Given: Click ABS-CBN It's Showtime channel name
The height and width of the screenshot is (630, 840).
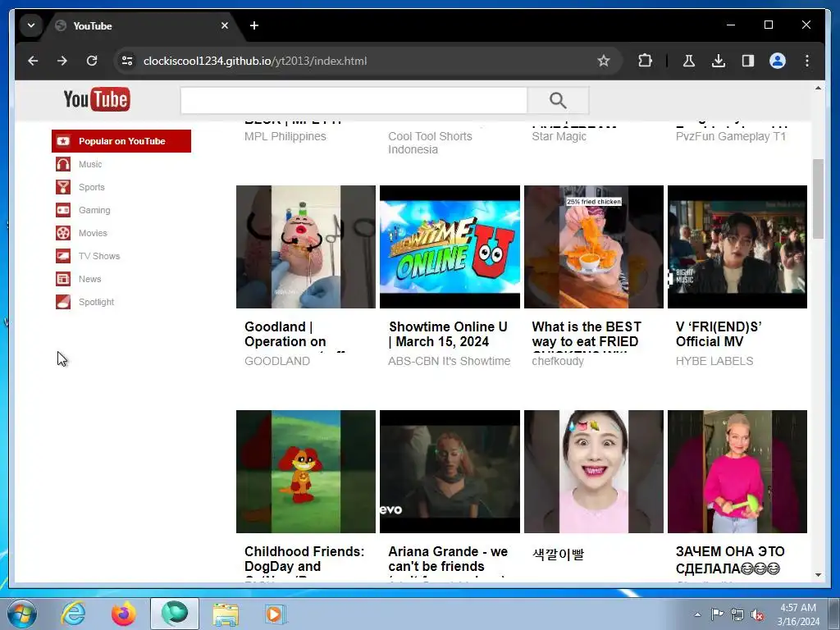Looking at the screenshot, I should pos(449,361).
